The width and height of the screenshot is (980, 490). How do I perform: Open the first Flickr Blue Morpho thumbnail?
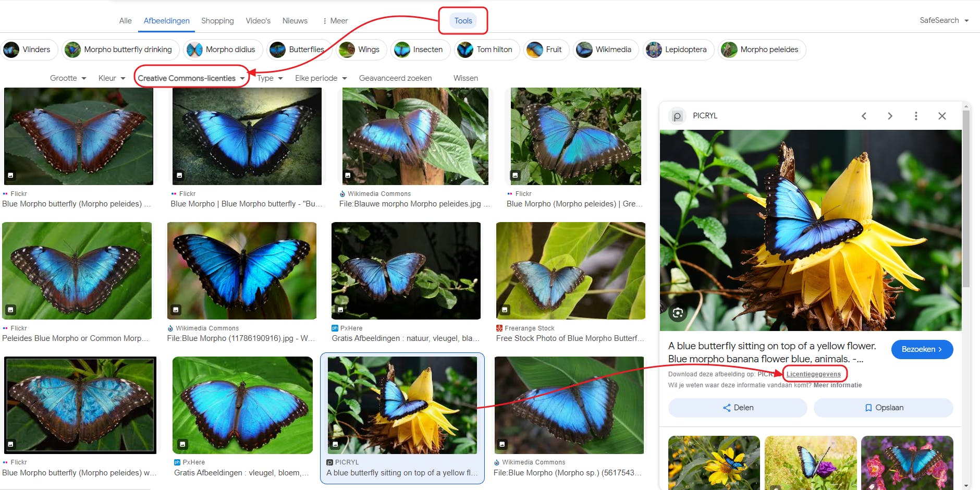pos(79,136)
